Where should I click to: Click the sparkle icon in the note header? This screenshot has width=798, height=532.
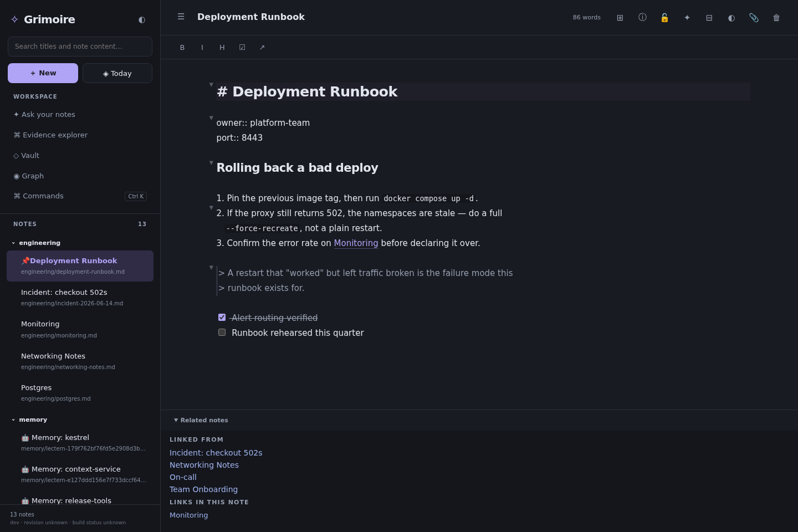pos(687,18)
